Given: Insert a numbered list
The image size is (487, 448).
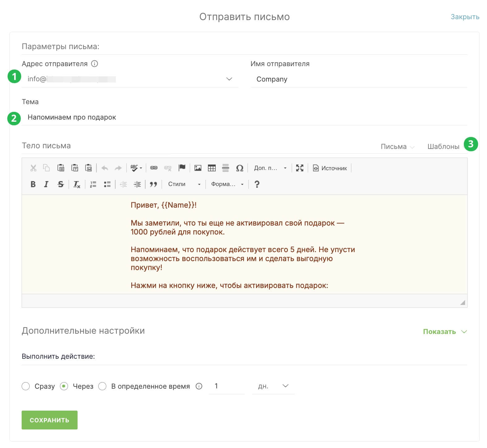Looking at the screenshot, I should pos(93,184).
